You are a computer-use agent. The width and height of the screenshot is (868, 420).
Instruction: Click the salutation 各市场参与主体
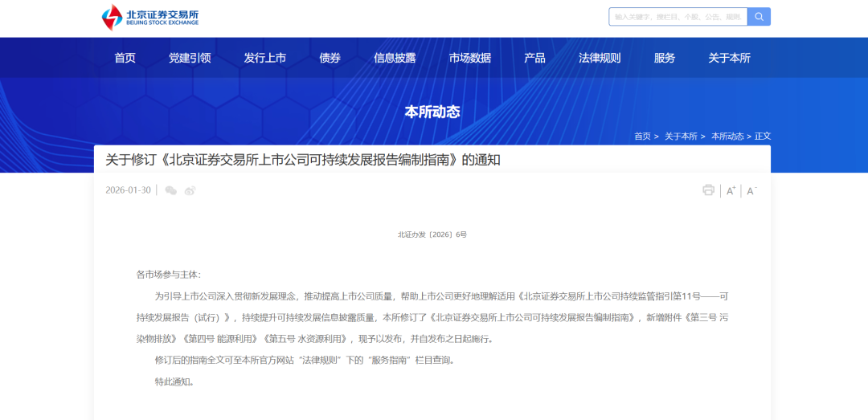[169, 275]
